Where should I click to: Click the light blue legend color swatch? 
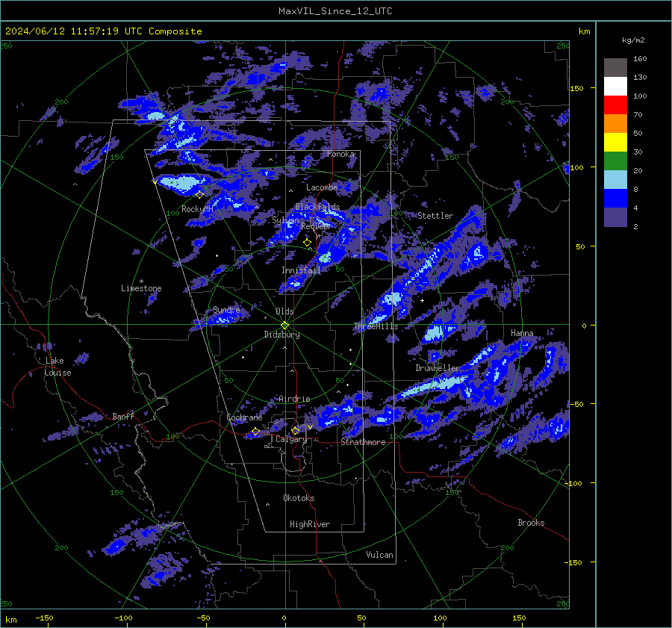(x=615, y=180)
